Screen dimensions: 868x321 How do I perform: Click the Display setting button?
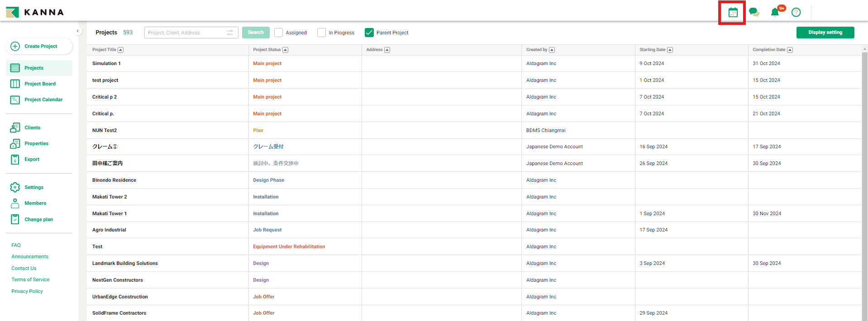(825, 33)
